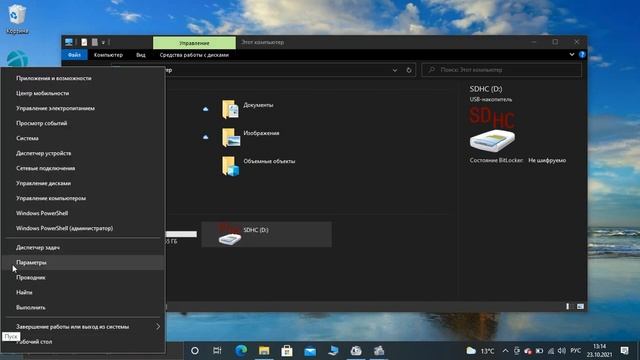Open Cortana circle icon on taskbar
The width and height of the screenshot is (640, 360).
(x=195, y=351)
